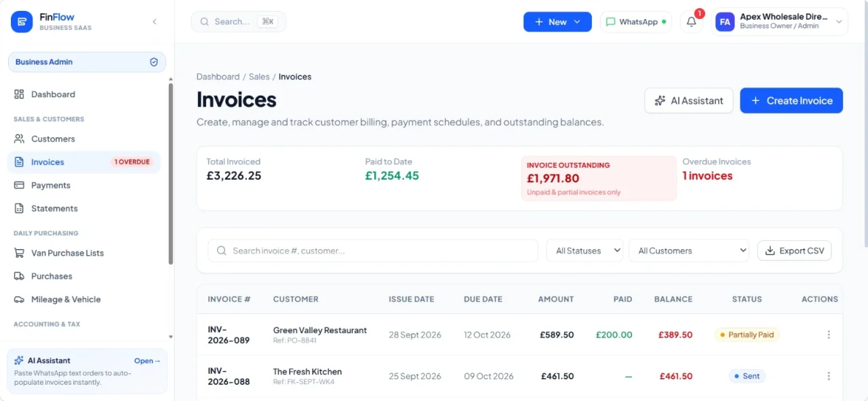The width and height of the screenshot is (868, 401).
Task: Click the 1 OVERDUE badge
Action: coord(132,162)
